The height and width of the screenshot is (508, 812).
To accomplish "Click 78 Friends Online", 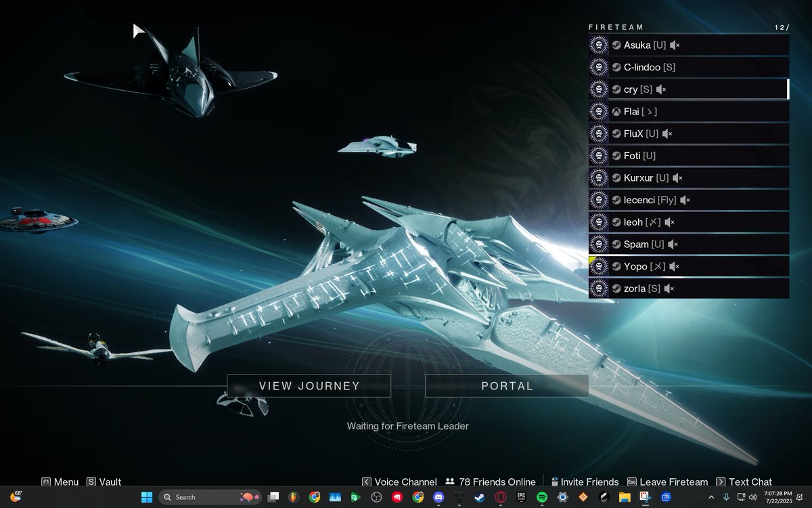I will [490, 482].
